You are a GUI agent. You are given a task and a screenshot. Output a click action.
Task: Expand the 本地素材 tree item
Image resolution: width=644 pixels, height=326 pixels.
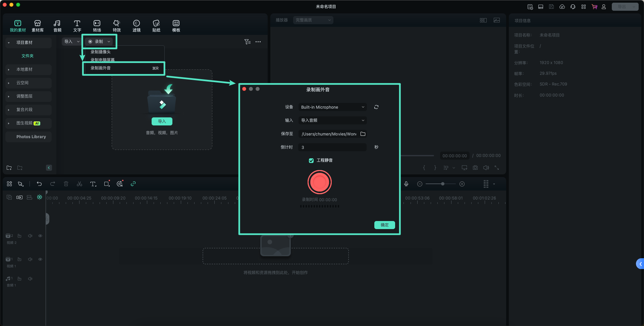click(x=9, y=69)
